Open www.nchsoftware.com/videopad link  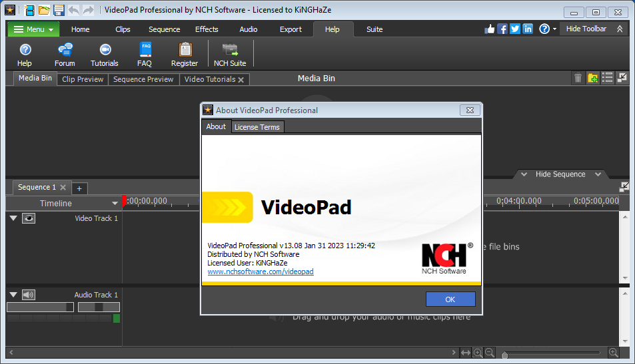(261, 272)
